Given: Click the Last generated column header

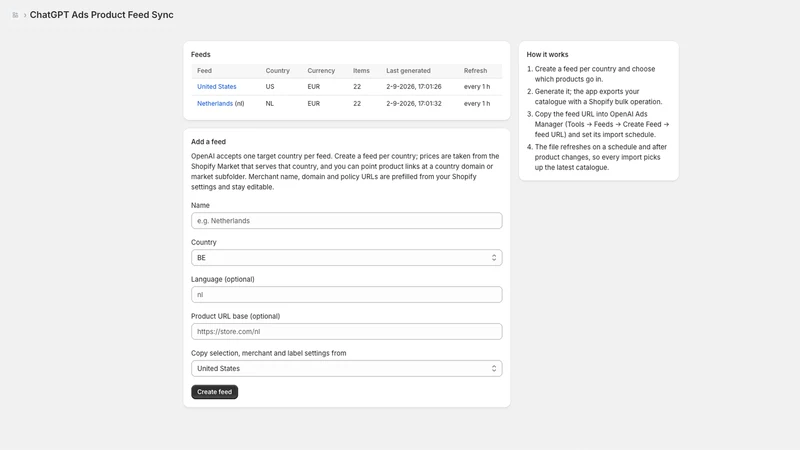Looking at the screenshot, I should click(x=408, y=71).
